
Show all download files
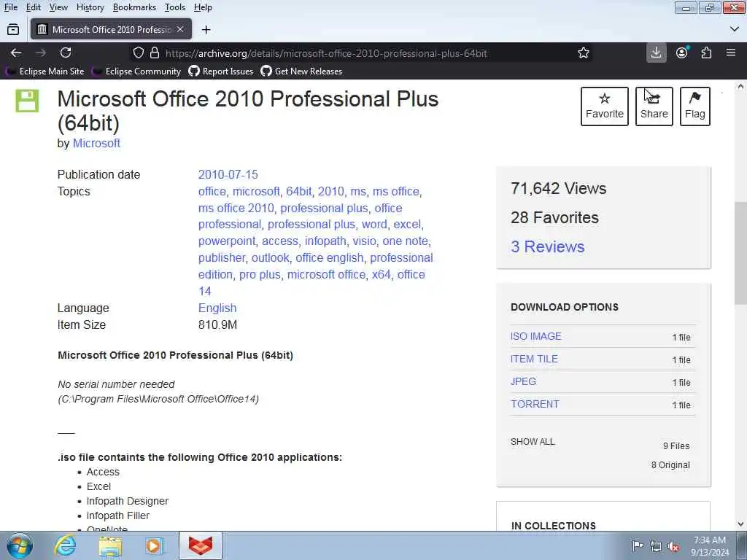533,441
